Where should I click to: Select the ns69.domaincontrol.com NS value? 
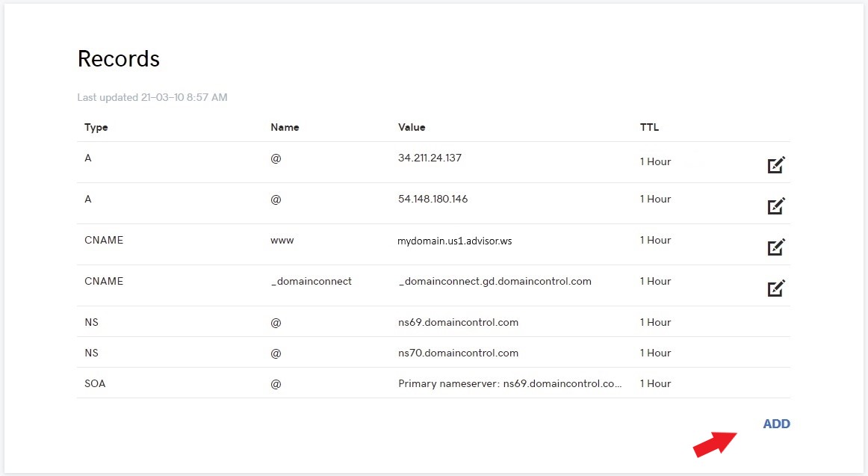click(x=458, y=322)
